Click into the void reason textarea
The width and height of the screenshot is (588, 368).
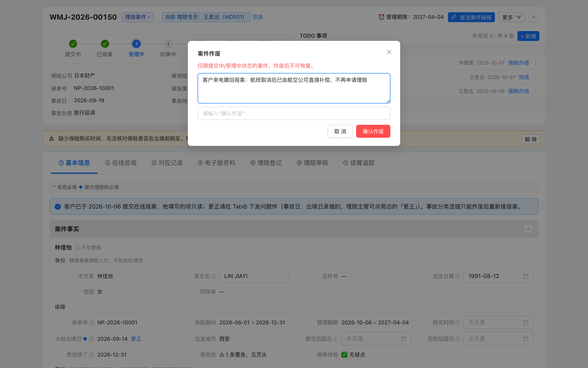(294, 88)
